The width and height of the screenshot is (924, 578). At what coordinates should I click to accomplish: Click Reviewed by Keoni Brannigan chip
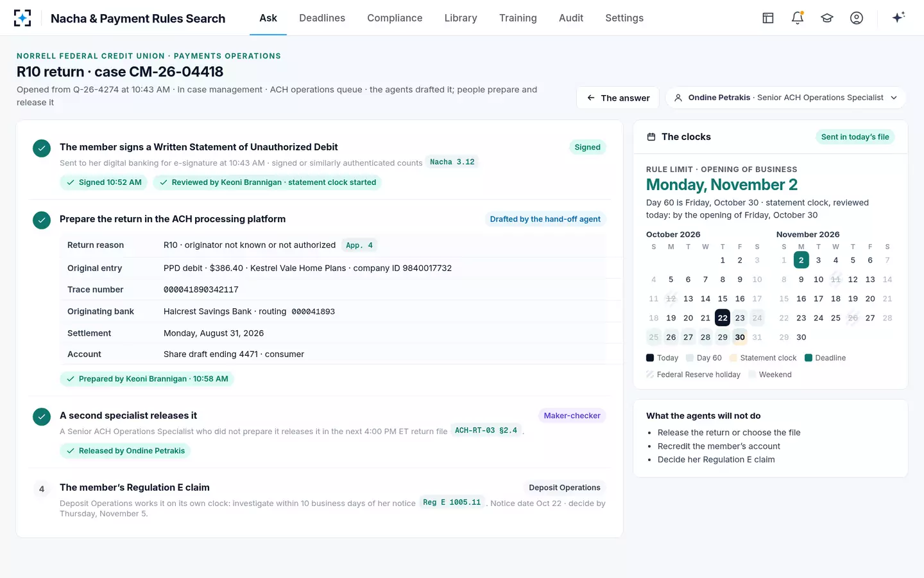point(268,182)
